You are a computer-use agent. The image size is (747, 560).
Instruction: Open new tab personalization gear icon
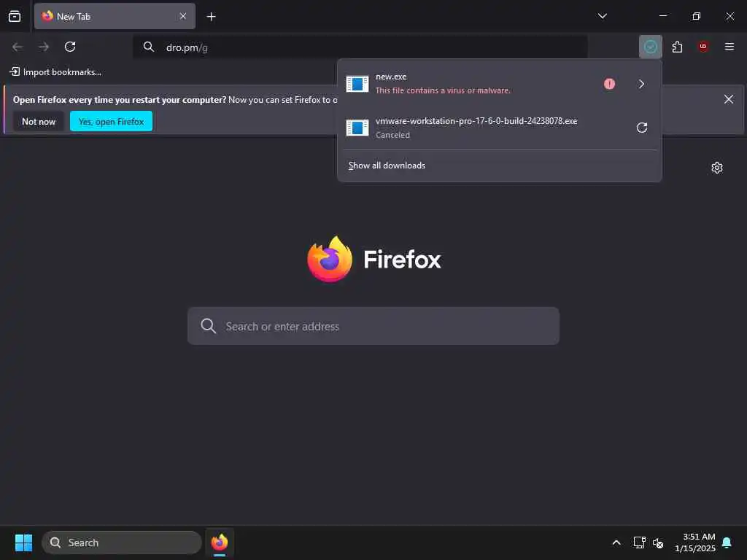[717, 168]
